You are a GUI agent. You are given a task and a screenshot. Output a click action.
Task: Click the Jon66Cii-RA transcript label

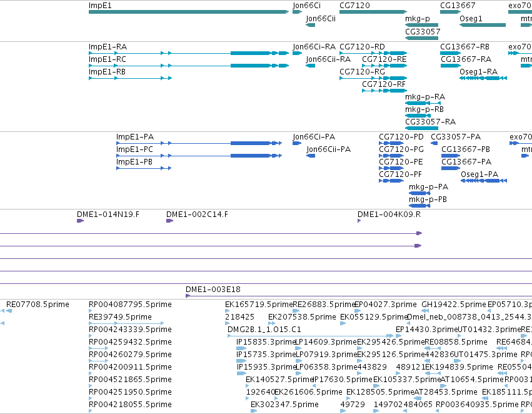point(328,59)
